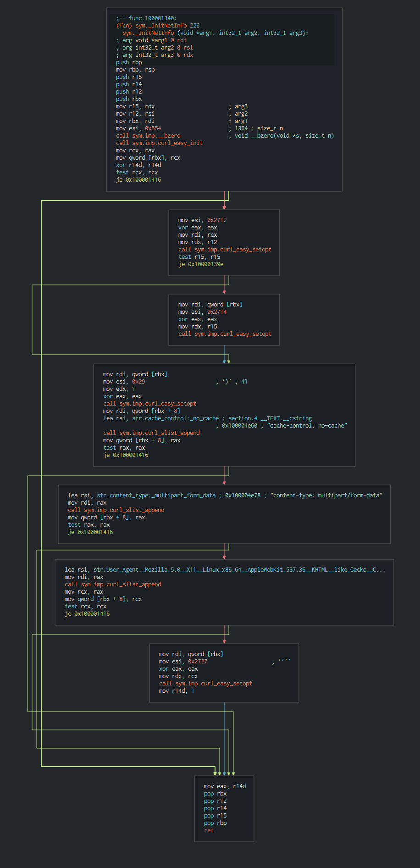Click the 'xor r14d, r14d' instruction

[138, 165]
